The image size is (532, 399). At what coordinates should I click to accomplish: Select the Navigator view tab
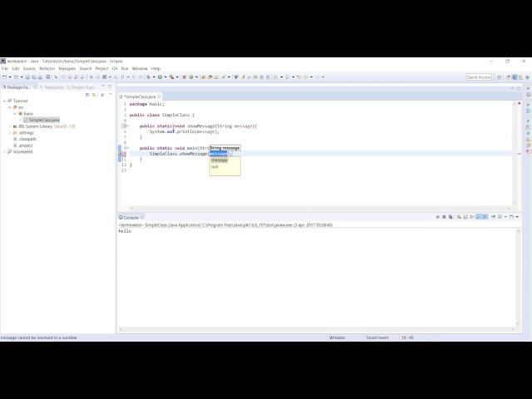pos(52,87)
